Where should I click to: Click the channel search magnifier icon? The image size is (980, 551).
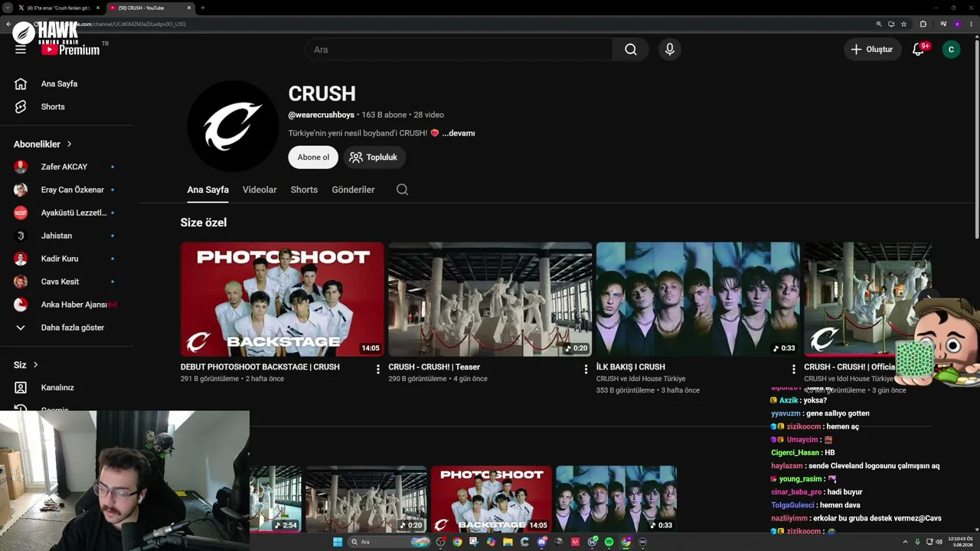click(402, 190)
